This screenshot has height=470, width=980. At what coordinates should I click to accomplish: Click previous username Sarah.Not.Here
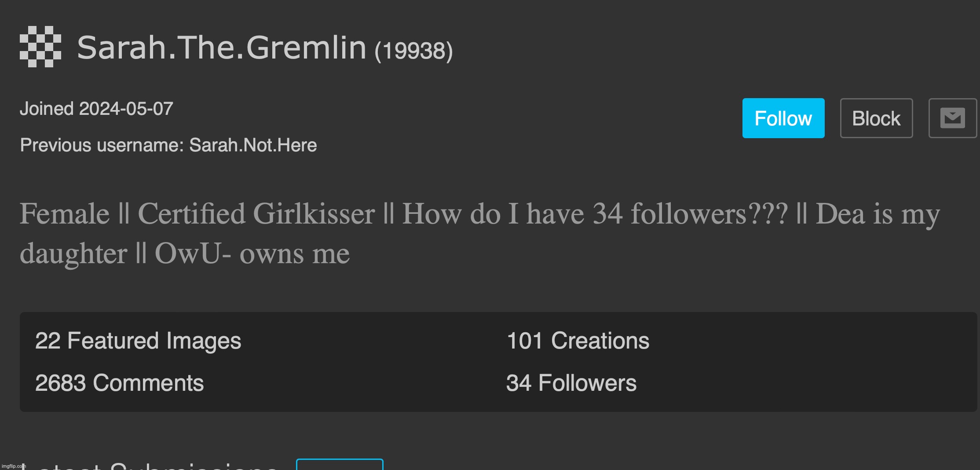pyautogui.click(x=252, y=145)
